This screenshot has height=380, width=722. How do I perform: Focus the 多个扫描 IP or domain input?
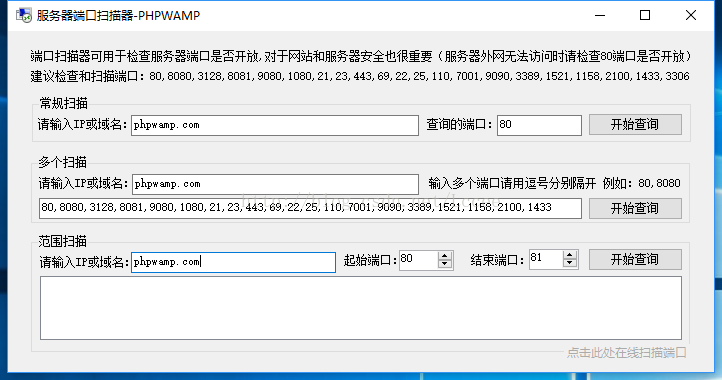pyautogui.click(x=275, y=184)
